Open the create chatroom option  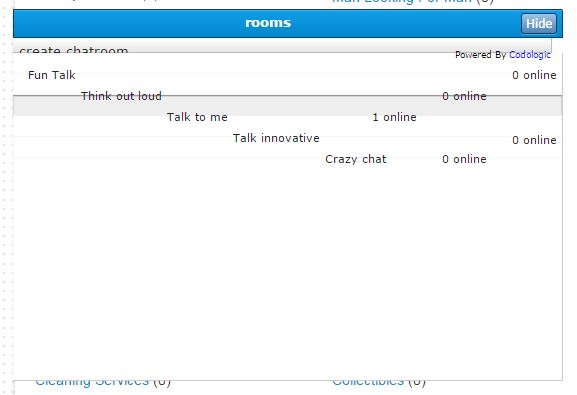click(74, 49)
